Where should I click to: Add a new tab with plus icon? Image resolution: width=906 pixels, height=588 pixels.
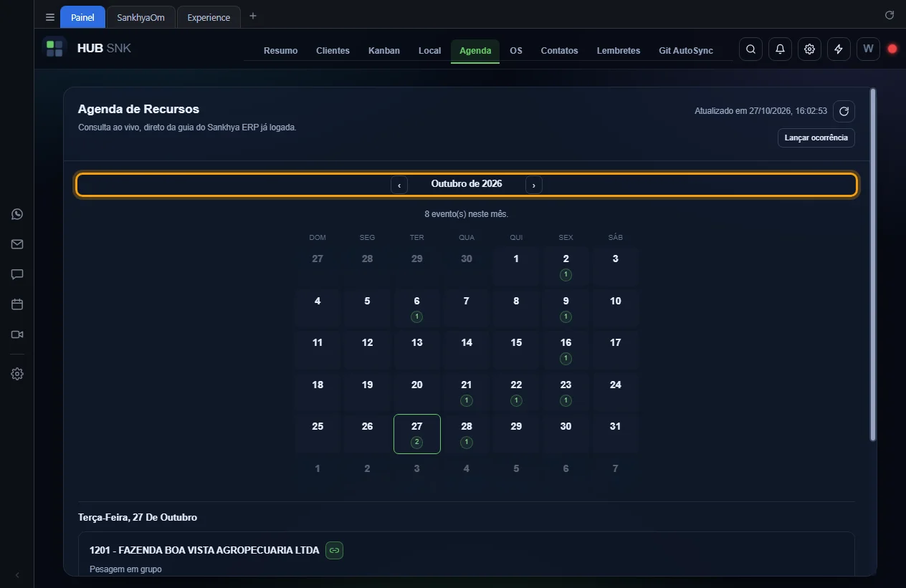252,16
